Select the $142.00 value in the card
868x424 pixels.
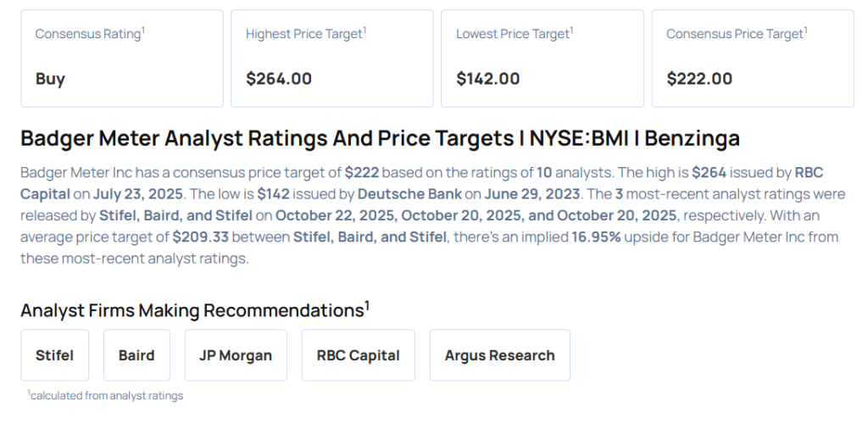point(488,79)
